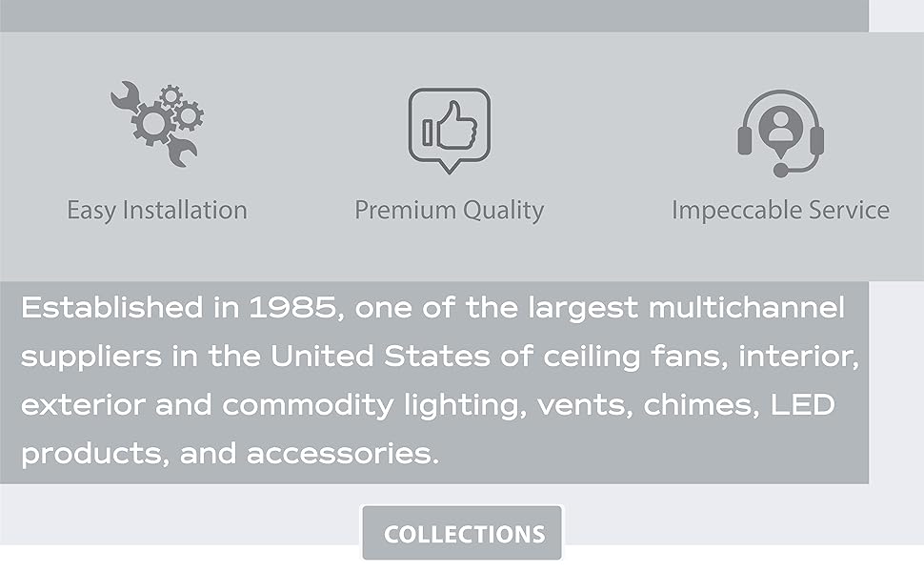The width and height of the screenshot is (924, 572).
Task: Click the headset customer support icon
Action: [780, 133]
